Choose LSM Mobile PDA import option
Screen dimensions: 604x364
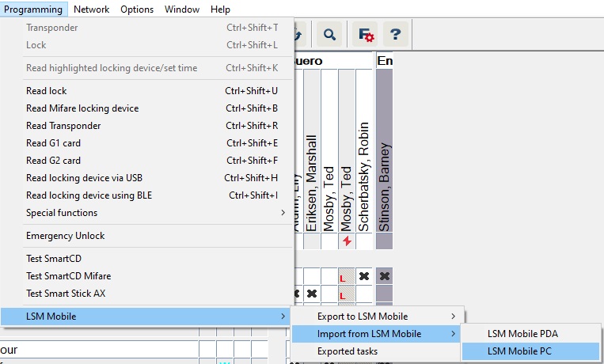point(522,334)
